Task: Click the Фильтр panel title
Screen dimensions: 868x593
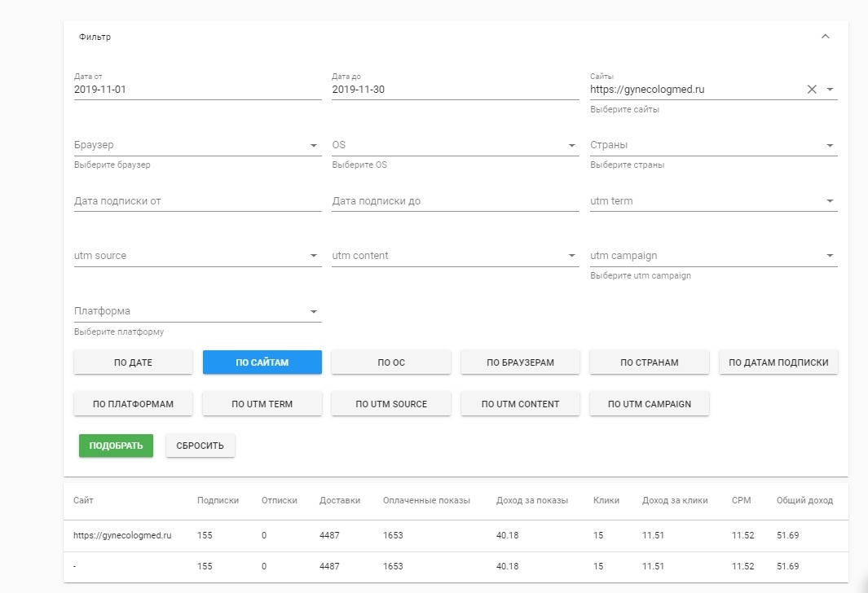Action: pos(95,37)
